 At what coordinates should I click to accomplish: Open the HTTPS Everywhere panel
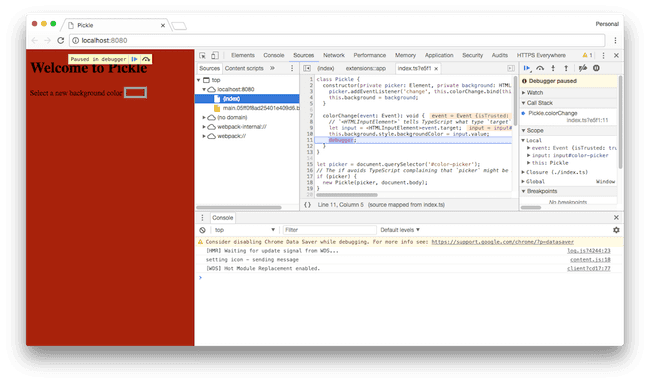(541, 55)
